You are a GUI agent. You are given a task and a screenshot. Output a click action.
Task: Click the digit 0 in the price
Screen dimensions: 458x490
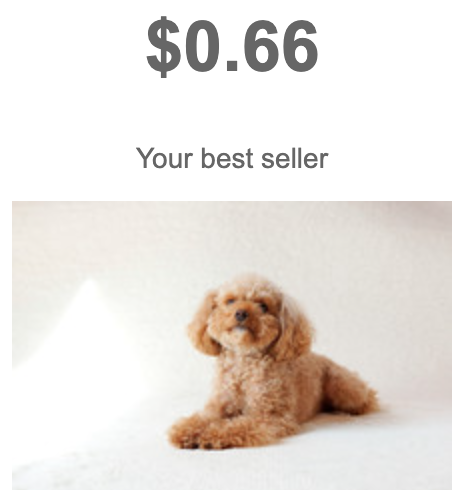[201, 46]
